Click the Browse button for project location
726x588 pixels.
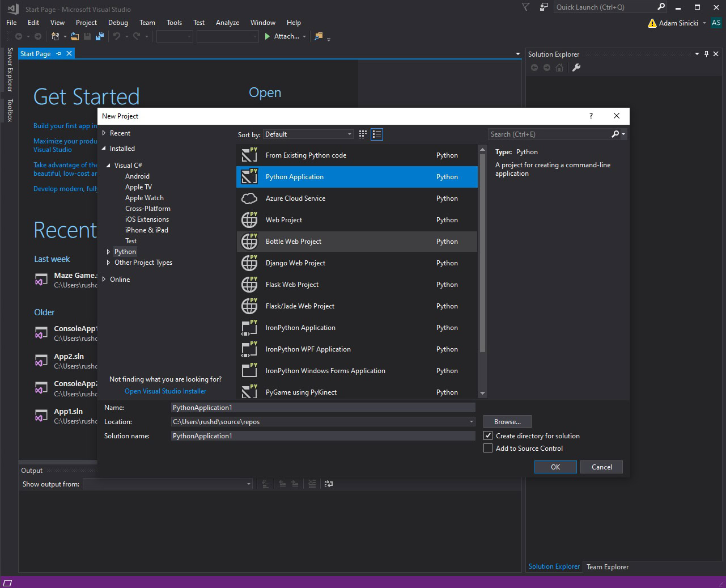coord(507,421)
